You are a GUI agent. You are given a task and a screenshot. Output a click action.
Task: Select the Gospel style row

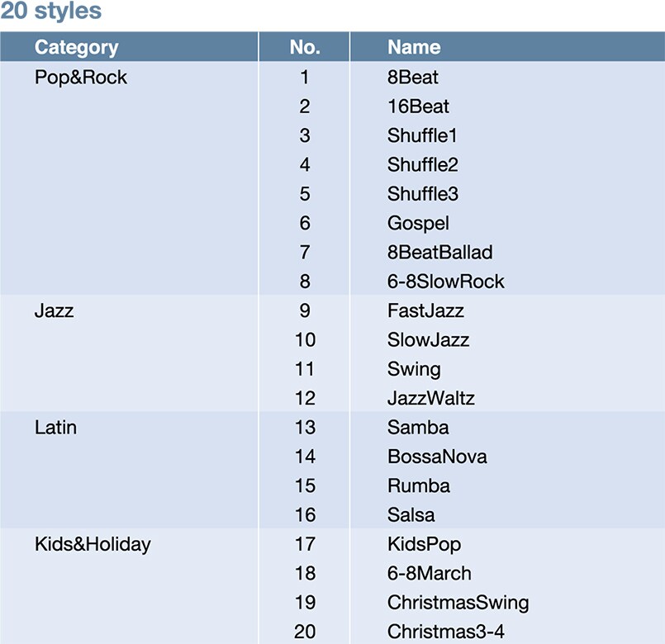(x=418, y=223)
